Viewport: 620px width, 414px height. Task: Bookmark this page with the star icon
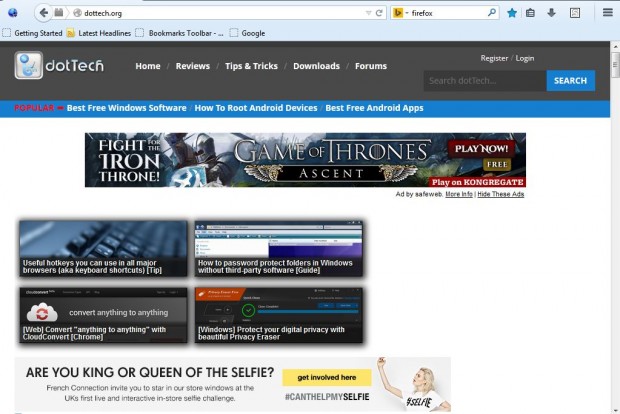tap(512, 13)
